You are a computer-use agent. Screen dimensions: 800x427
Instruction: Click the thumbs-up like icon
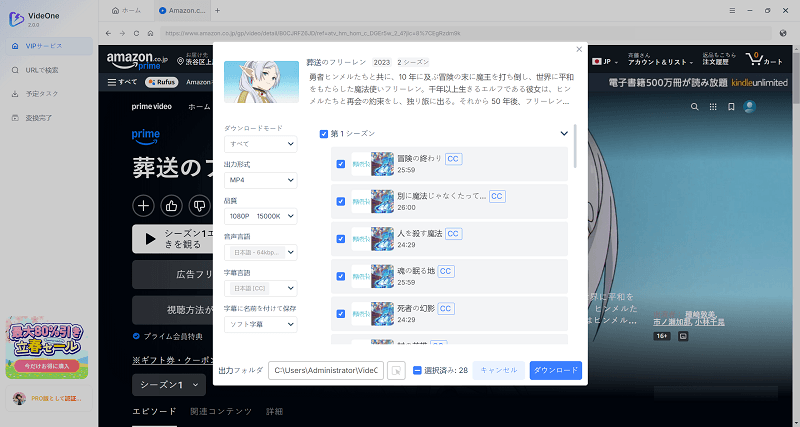171,206
